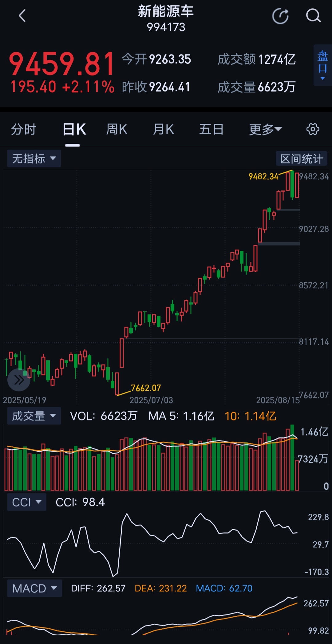Viewport: 332px width, 644px height.
Task: Tap the MACD: 62.70 reading
Action: coord(224,588)
